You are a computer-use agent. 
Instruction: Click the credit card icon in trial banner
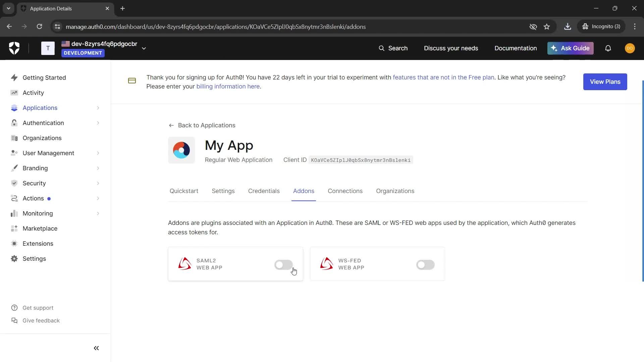tap(132, 81)
